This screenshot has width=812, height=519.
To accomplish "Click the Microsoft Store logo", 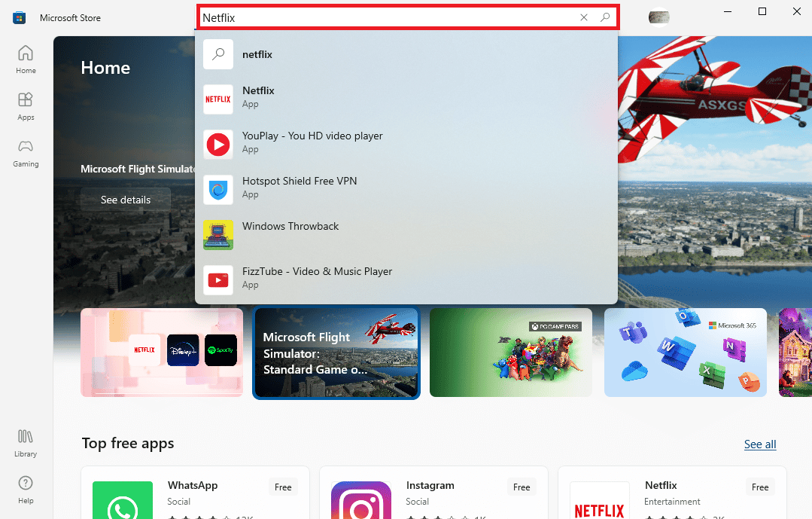I will (18, 17).
